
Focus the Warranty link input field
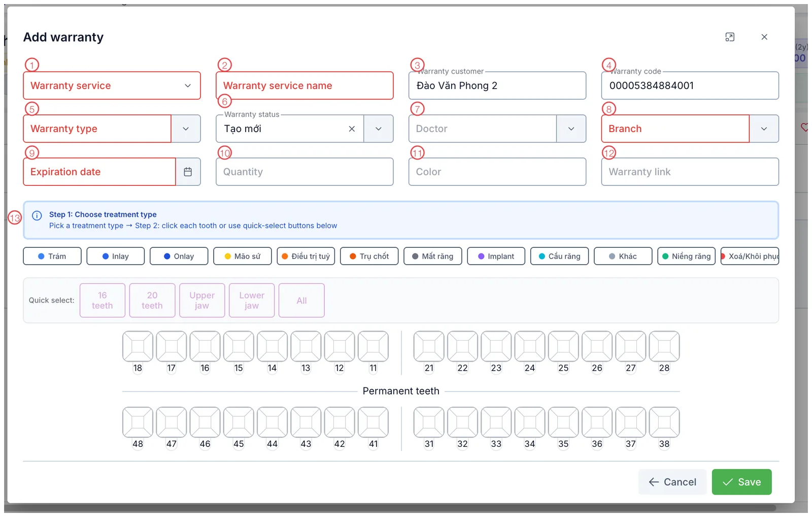coord(690,172)
